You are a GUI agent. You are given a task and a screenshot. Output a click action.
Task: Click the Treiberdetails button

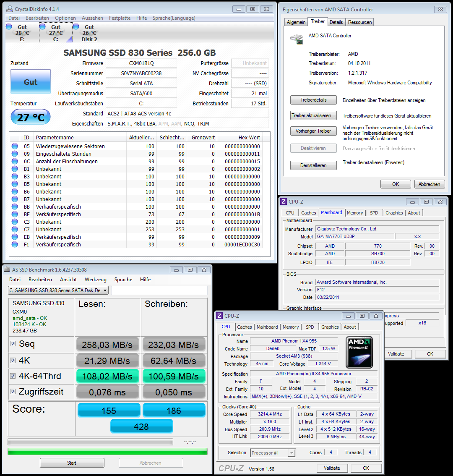313,100
